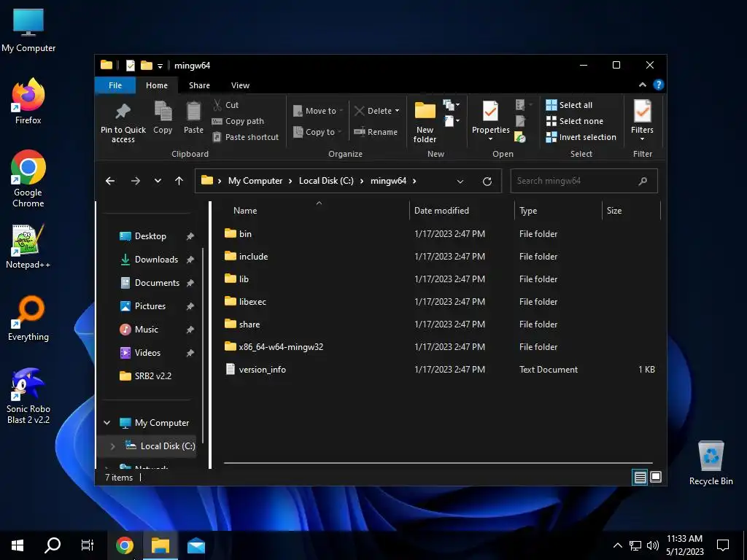The height and width of the screenshot is (560, 747).
Task: Click the History icon in Open group
Action: click(520, 138)
